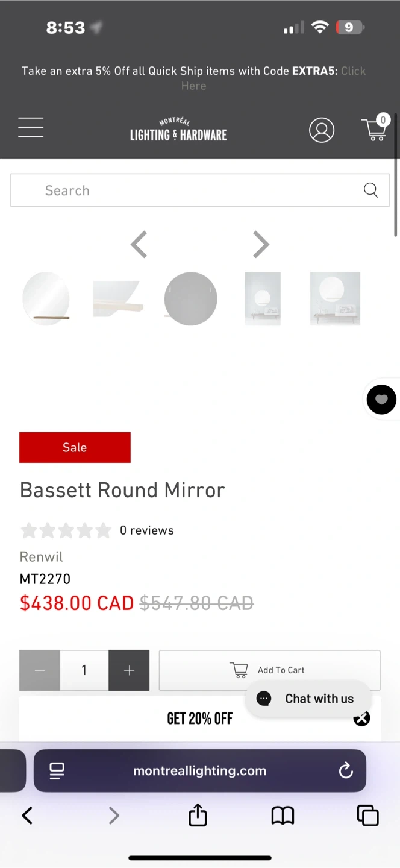
Task: Tap the Safari share icon
Action: (198, 816)
